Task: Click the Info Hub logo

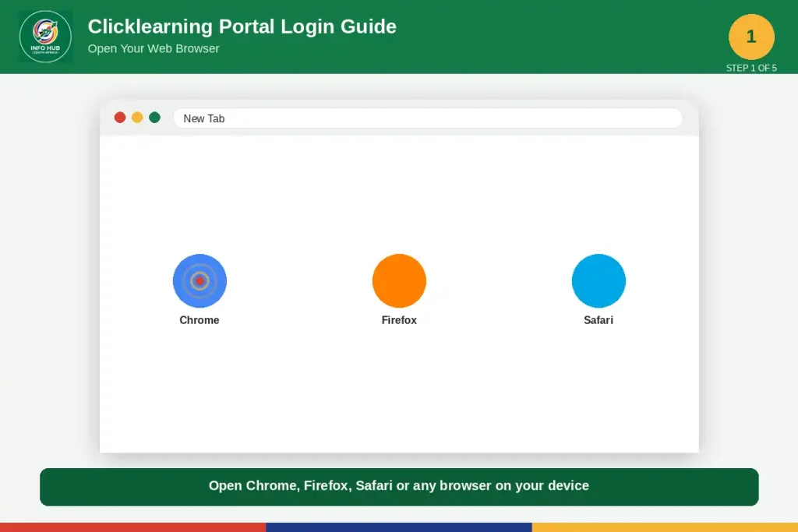Action: (x=45, y=37)
